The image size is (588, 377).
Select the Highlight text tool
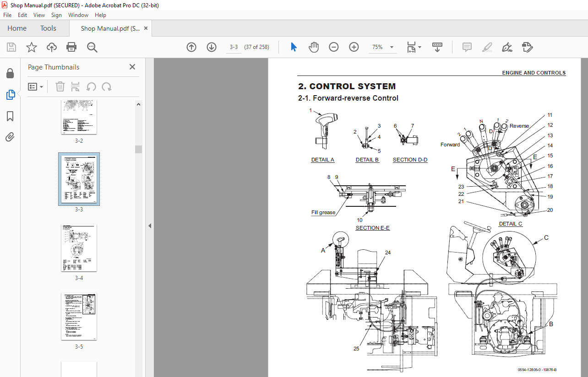click(487, 47)
